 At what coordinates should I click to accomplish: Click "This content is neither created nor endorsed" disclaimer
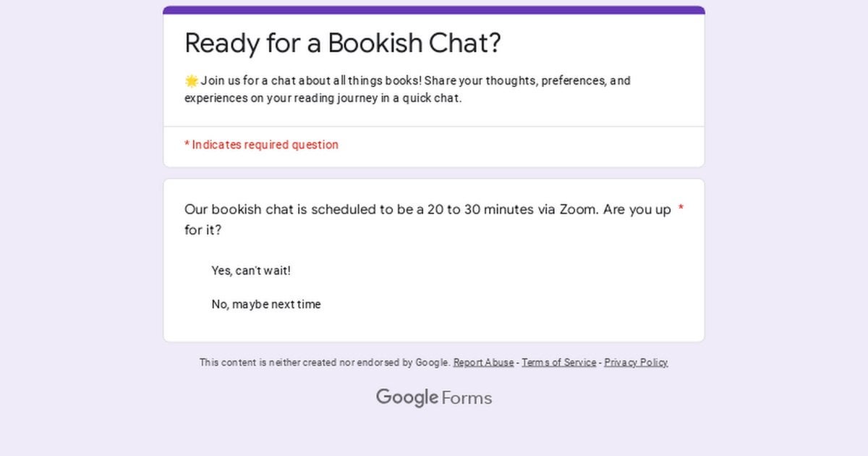point(325,363)
